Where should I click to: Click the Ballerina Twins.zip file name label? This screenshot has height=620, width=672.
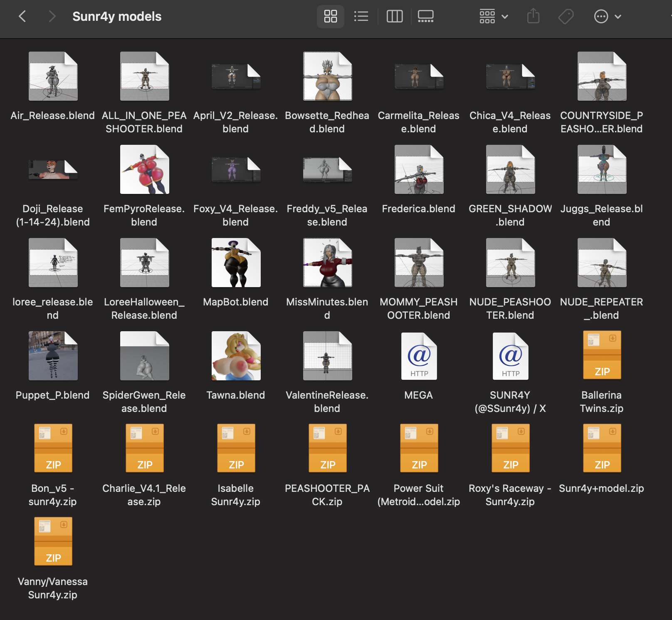coord(602,402)
